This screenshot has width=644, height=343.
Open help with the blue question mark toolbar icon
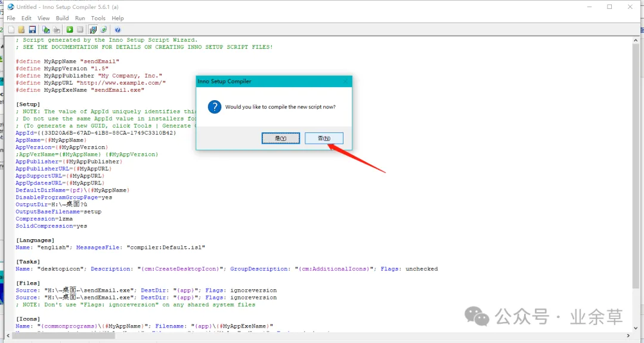point(117,30)
